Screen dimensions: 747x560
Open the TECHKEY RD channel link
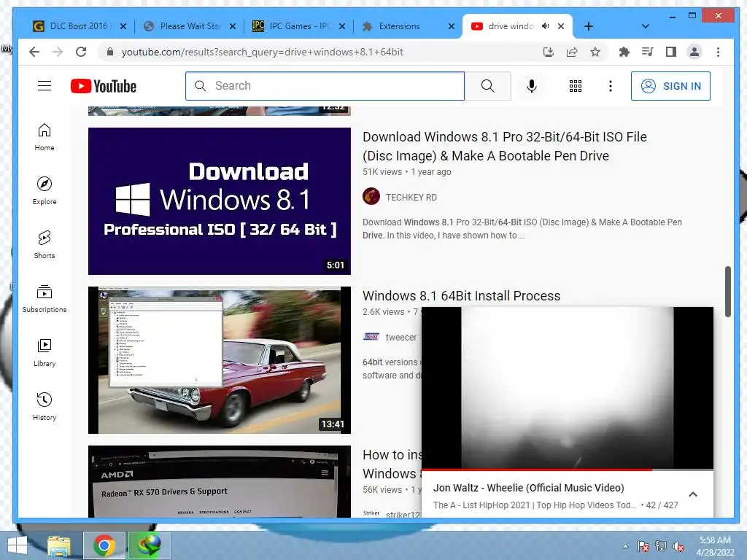(411, 197)
